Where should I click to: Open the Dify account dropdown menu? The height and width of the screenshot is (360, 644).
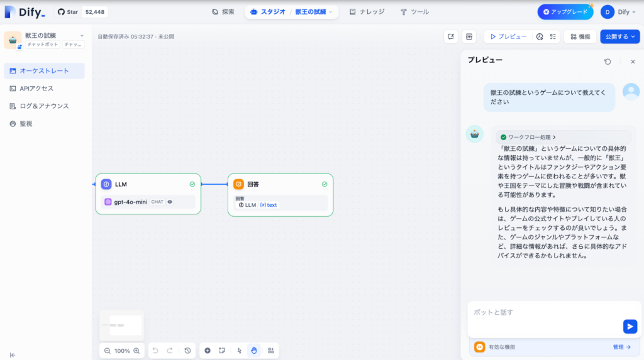pyautogui.click(x=619, y=12)
